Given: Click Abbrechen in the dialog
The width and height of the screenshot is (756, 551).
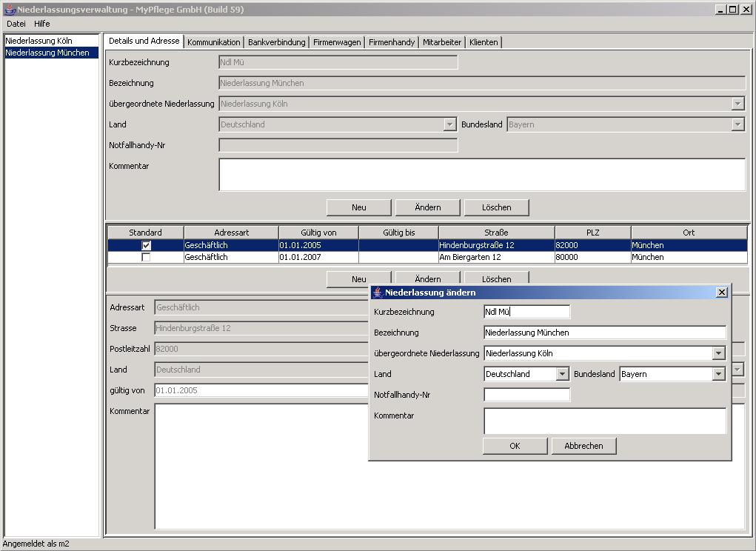Looking at the screenshot, I should pyautogui.click(x=584, y=446).
